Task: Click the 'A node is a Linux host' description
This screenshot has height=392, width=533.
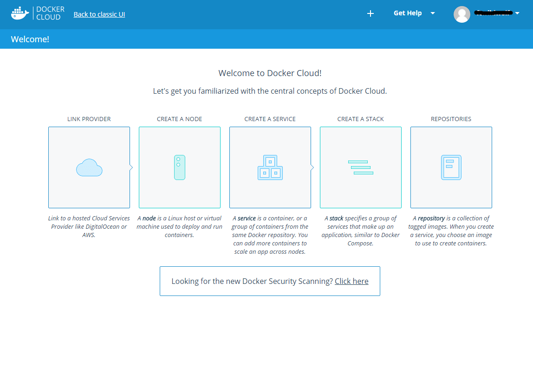Action: 180,226
